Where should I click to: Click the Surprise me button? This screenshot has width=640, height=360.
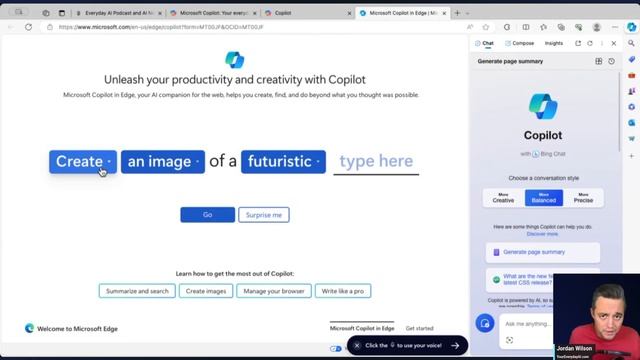pyautogui.click(x=264, y=215)
